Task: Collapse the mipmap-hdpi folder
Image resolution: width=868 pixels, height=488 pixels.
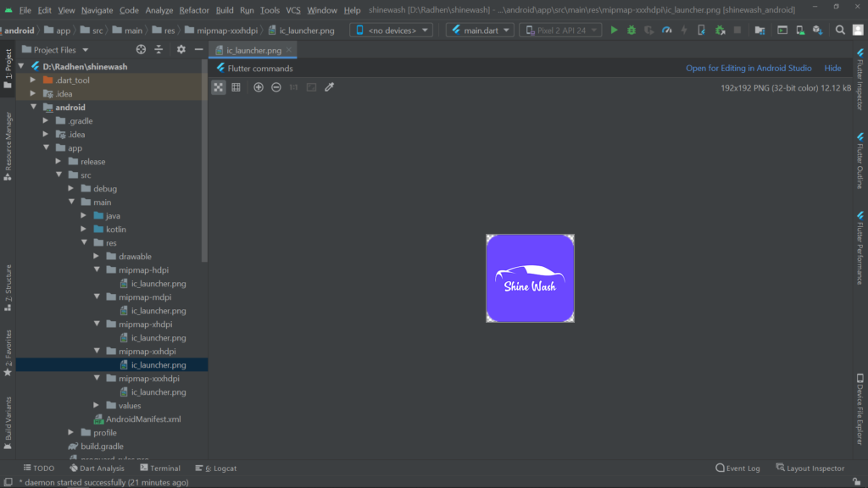Action: (x=97, y=270)
